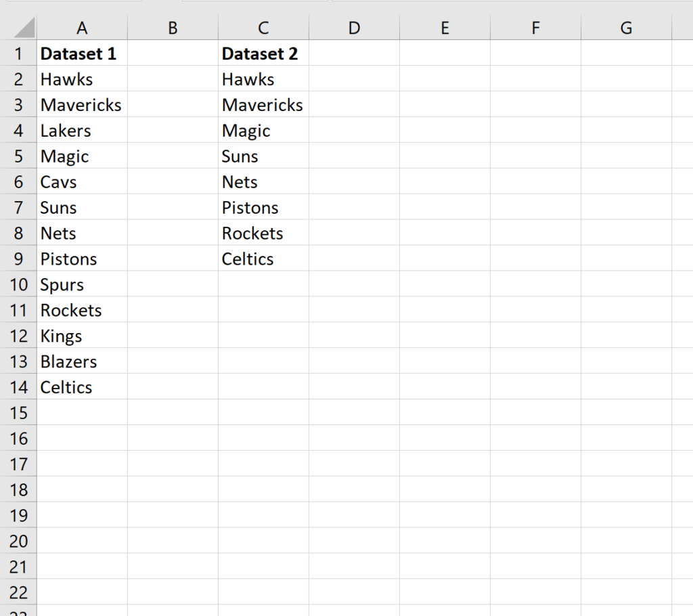Select empty cell D10
This screenshot has height=616, width=693.
354,285
